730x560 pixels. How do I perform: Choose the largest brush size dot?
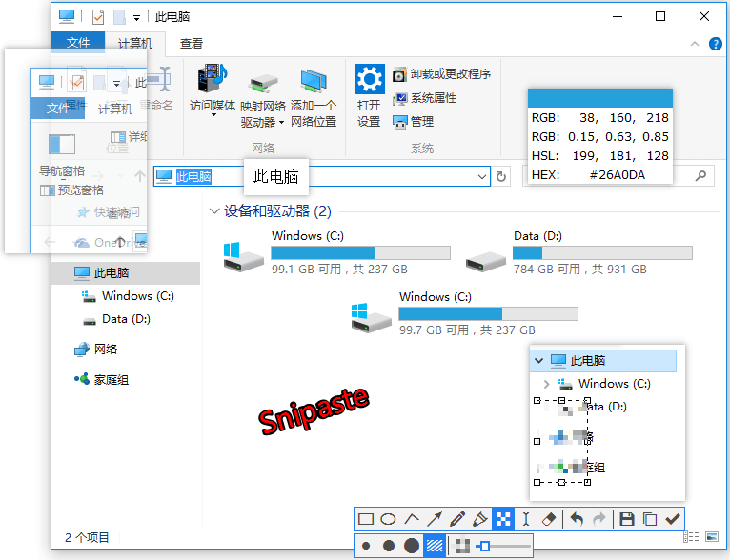pyautogui.click(x=411, y=546)
